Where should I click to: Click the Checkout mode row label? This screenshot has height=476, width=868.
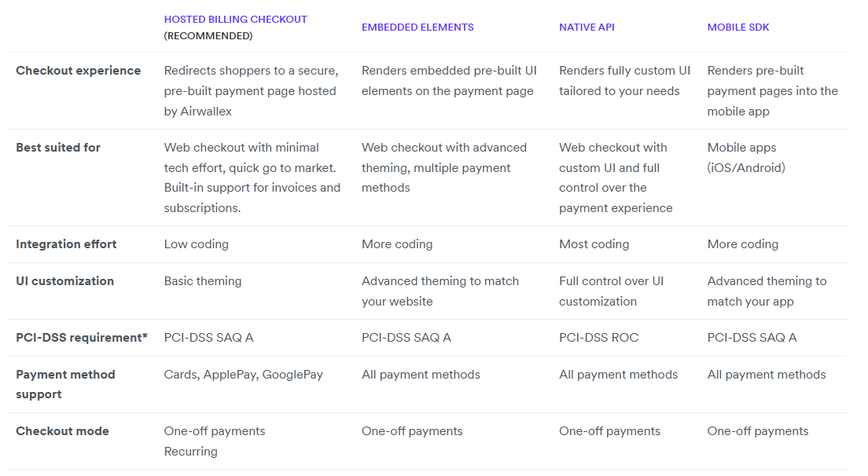pyautogui.click(x=62, y=431)
